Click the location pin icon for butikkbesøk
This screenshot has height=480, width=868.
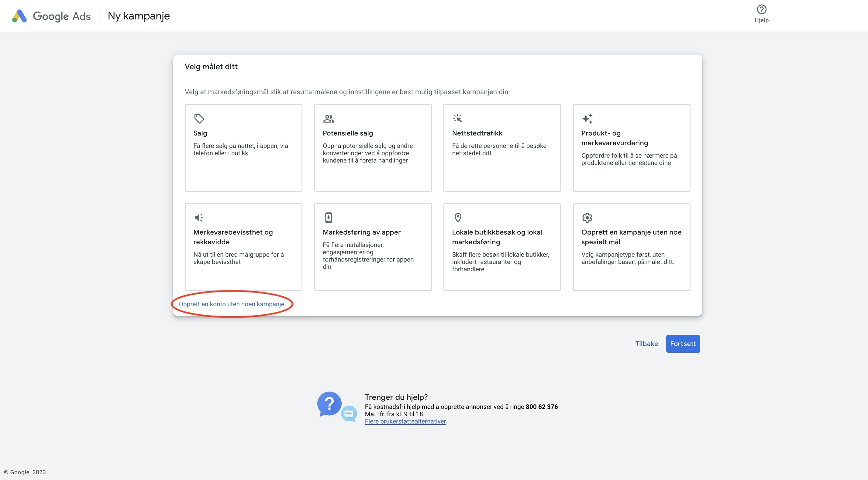click(458, 218)
